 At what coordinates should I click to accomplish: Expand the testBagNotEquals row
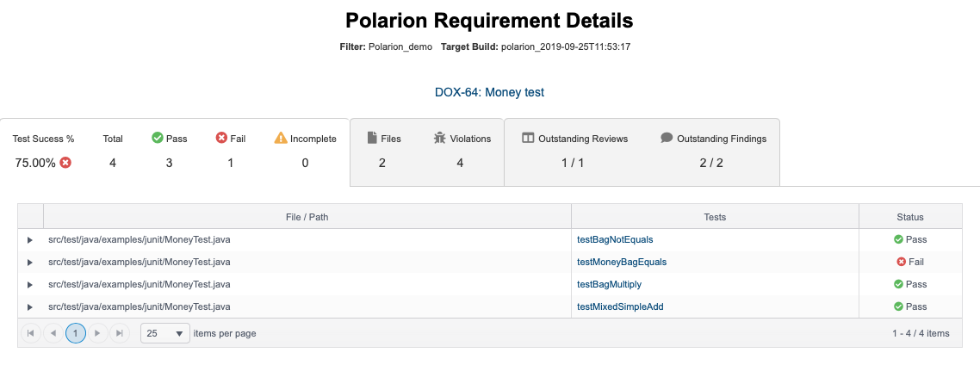point(30,240)
